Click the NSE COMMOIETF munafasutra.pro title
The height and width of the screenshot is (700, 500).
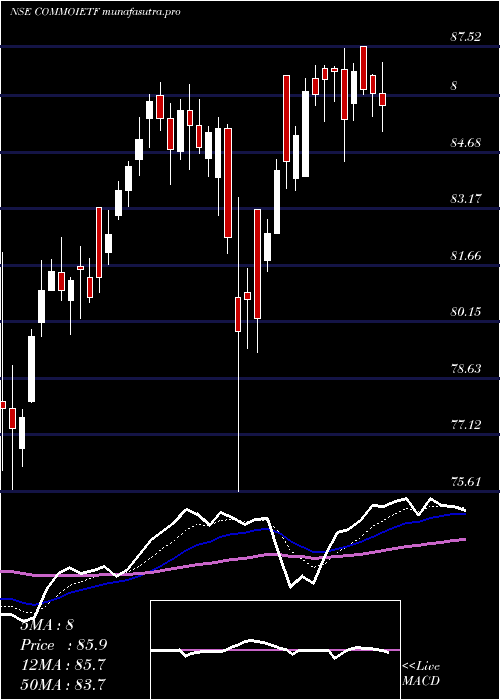[x=95, y=12]
